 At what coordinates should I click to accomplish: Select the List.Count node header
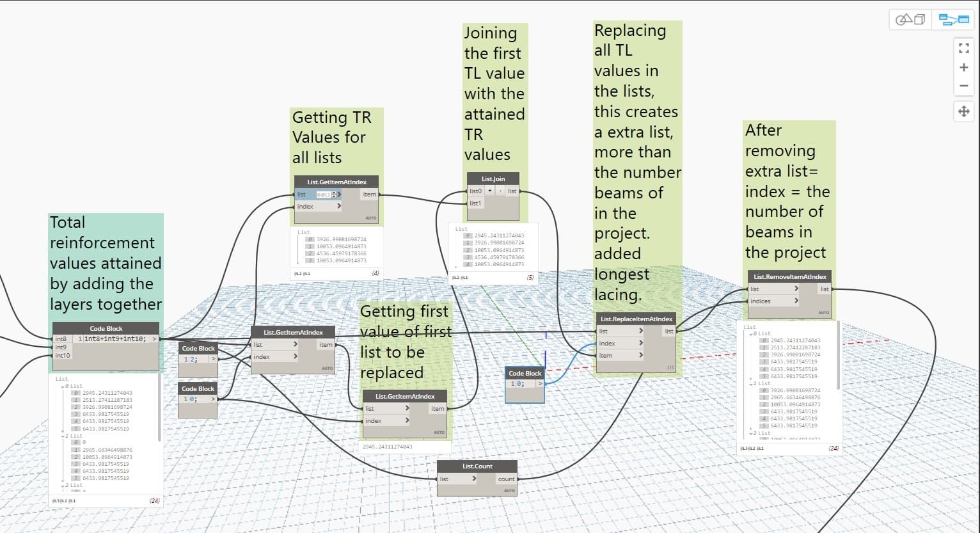477,466
